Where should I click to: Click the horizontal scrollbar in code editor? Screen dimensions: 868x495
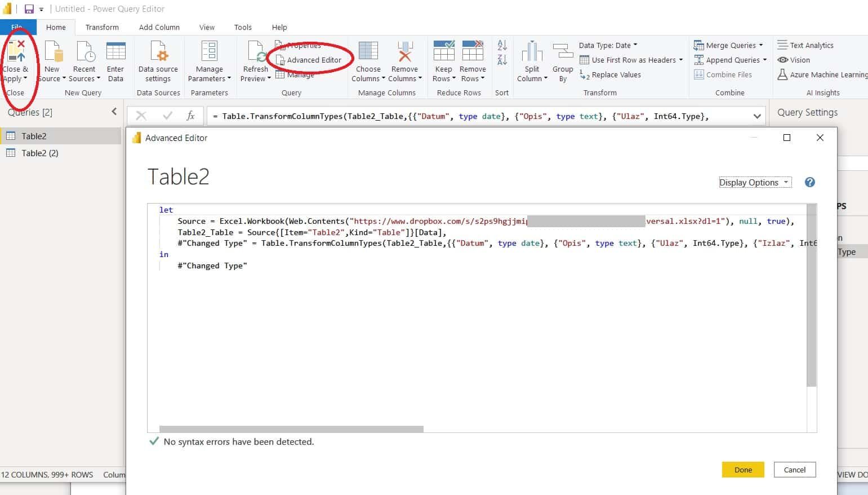[x=291, y=429]
